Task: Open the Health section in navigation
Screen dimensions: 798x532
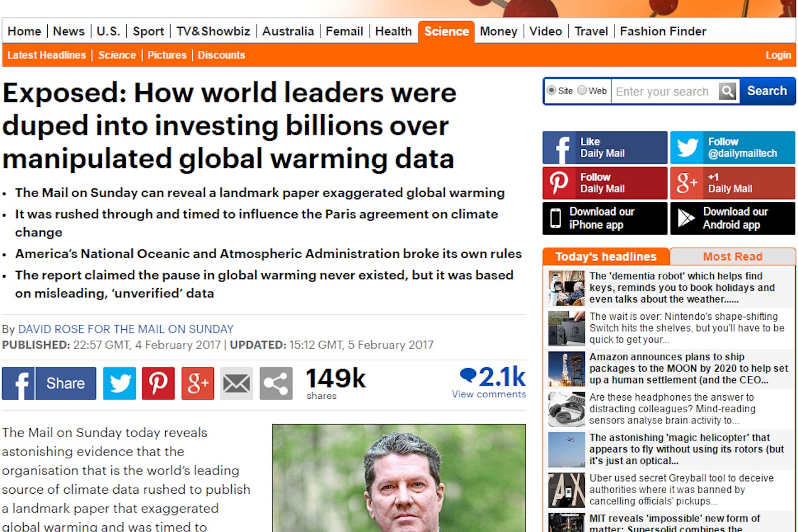Action: coord(393,32)
